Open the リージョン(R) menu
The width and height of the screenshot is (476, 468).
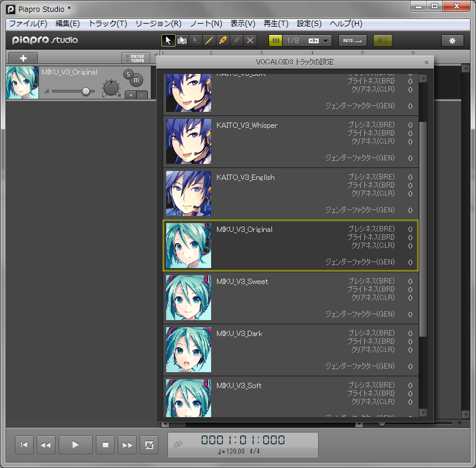coord(158,24)
